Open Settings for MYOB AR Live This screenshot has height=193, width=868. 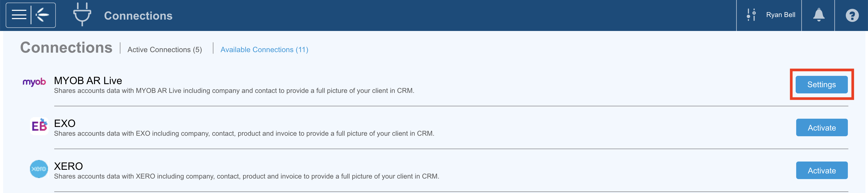821,85
